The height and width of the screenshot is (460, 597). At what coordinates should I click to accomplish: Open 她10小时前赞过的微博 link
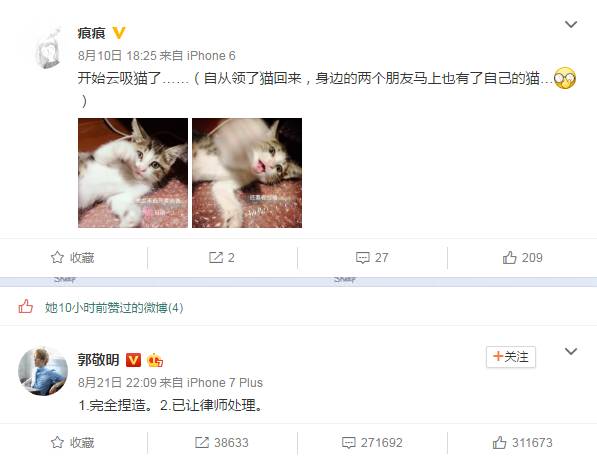pyautogui.click(x=114, y=308)
